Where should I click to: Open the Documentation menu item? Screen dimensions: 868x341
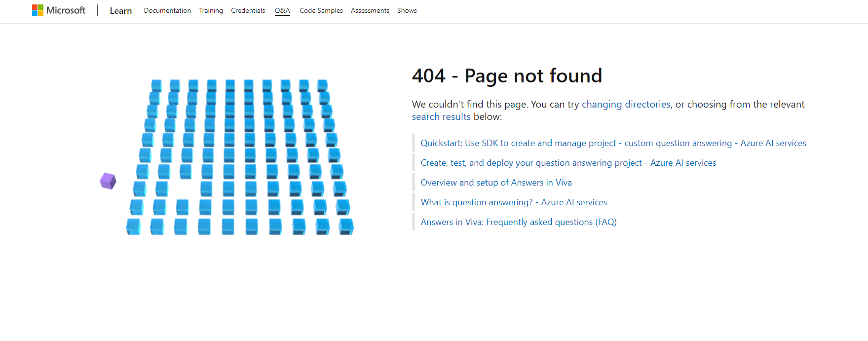click(x=167, y=10)
